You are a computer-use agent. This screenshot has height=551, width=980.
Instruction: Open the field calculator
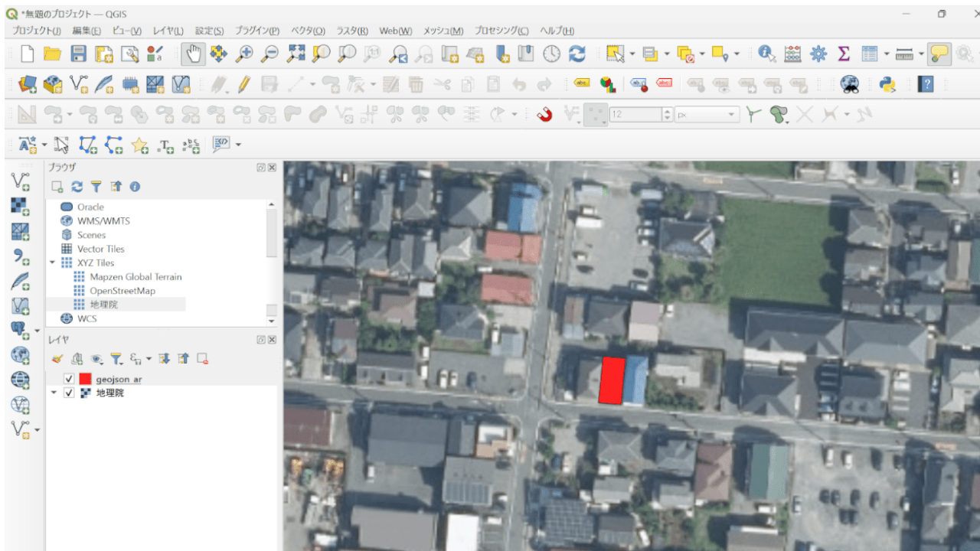click(792, 54)
